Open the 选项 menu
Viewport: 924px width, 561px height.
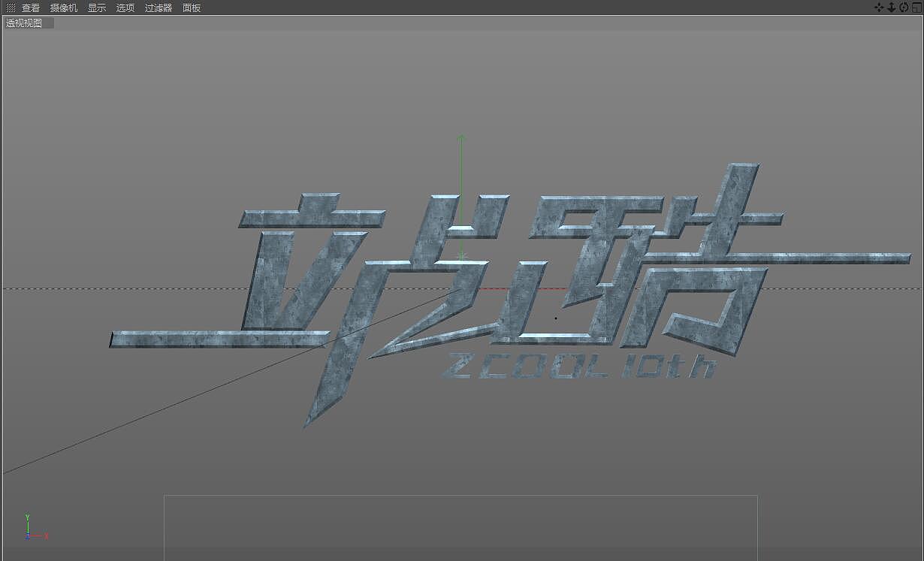(x=125, y=8)
